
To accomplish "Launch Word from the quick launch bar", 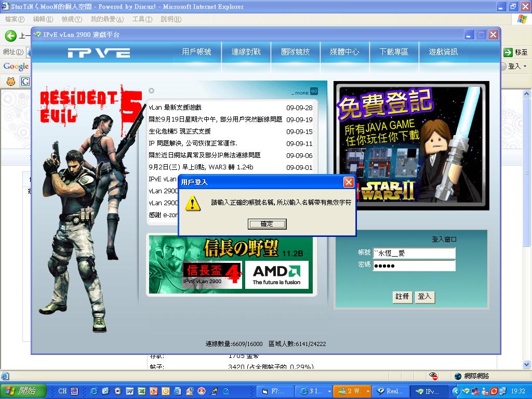I will point(129,391).
